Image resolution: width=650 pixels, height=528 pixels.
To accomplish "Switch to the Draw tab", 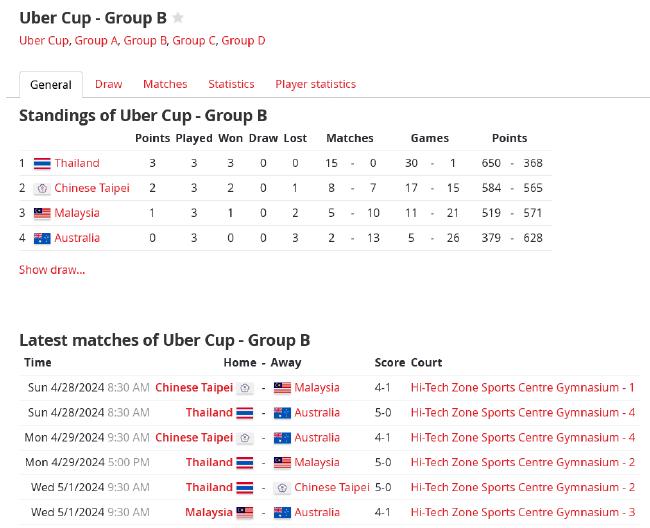I will pos(109,84).
